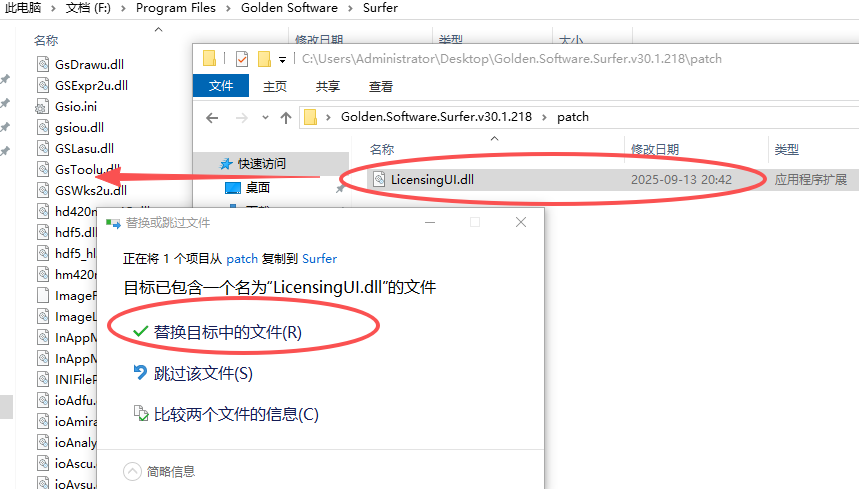Click the quick access star icon
Screen dimensions: 859x489
point(226,164)
